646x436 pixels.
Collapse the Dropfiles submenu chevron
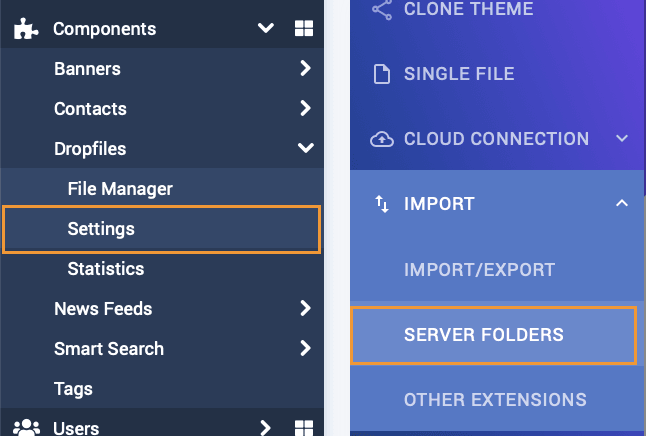[x=305, y=149]
